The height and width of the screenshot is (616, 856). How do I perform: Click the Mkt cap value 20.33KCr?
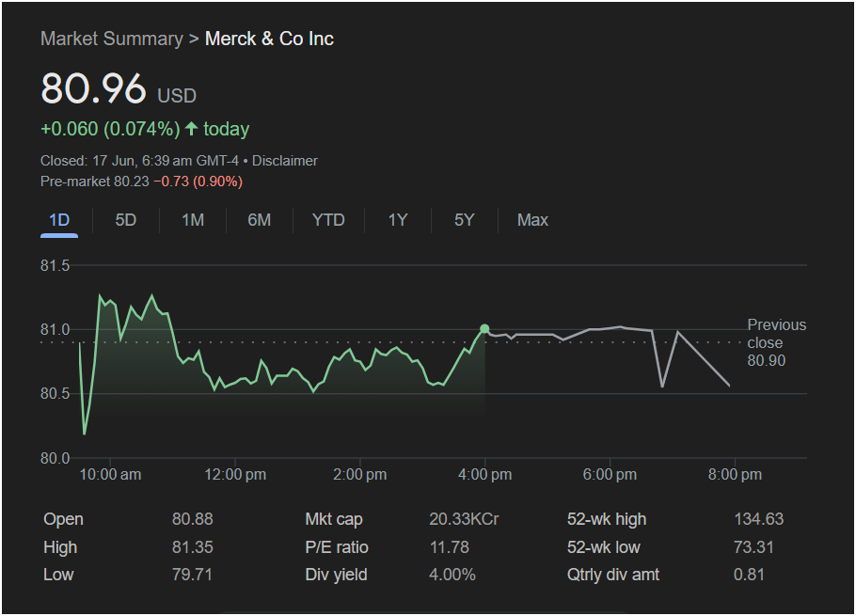[464, 519]
